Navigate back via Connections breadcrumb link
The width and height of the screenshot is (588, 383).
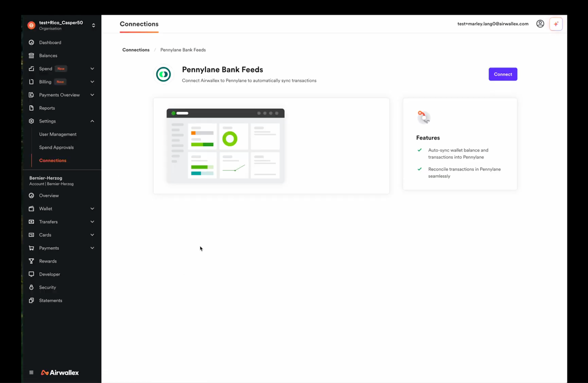[136, 50]
